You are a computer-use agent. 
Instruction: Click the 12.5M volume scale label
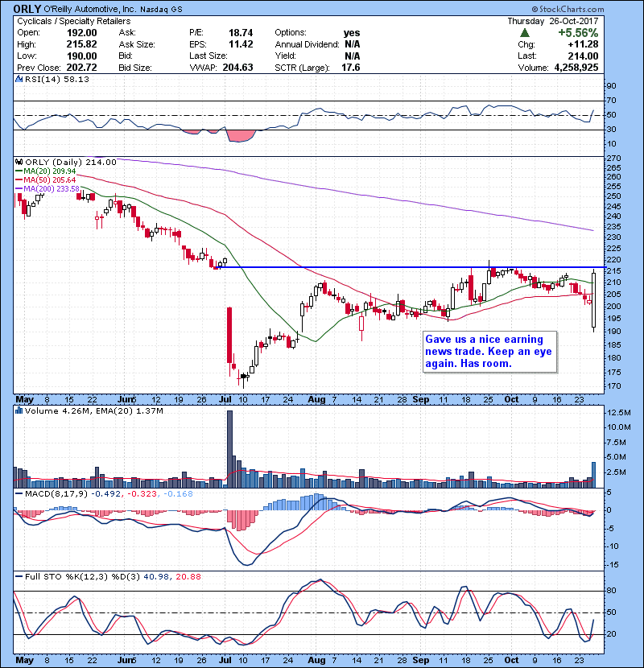point(619,412)
